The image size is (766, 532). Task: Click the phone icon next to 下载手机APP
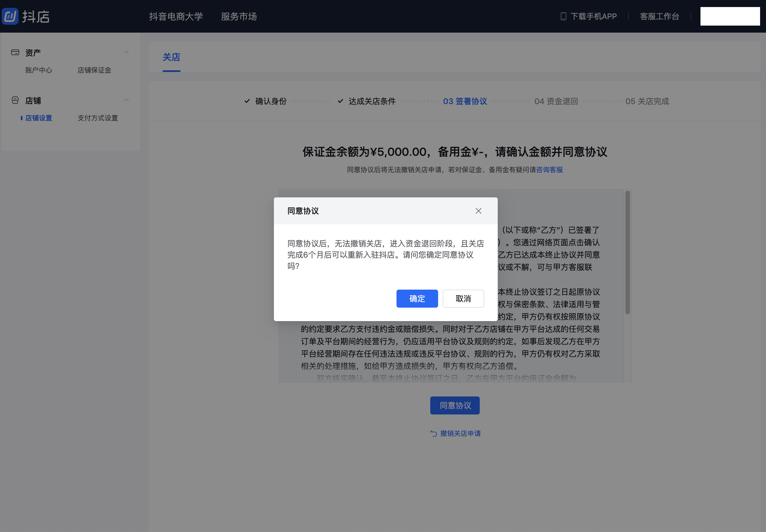pos(563,16)
